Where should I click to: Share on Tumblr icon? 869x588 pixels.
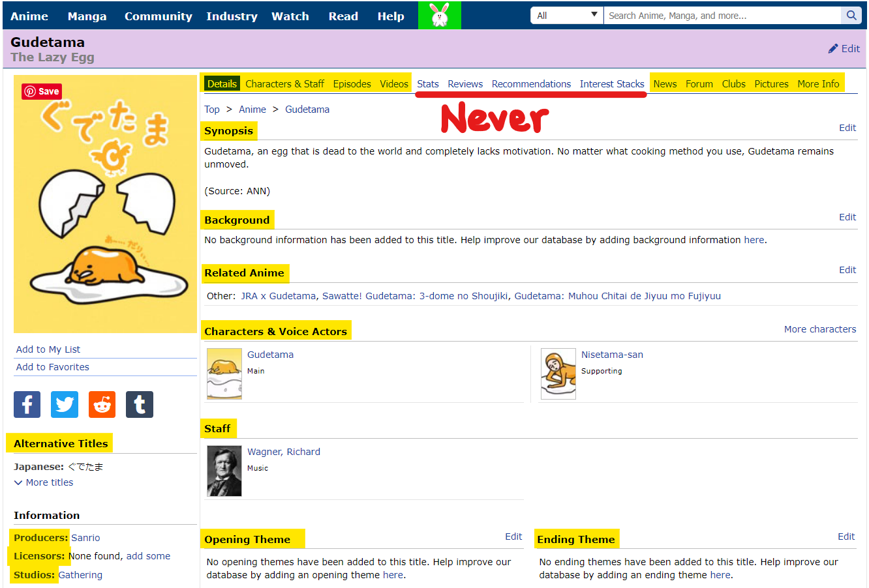(140, 404)
